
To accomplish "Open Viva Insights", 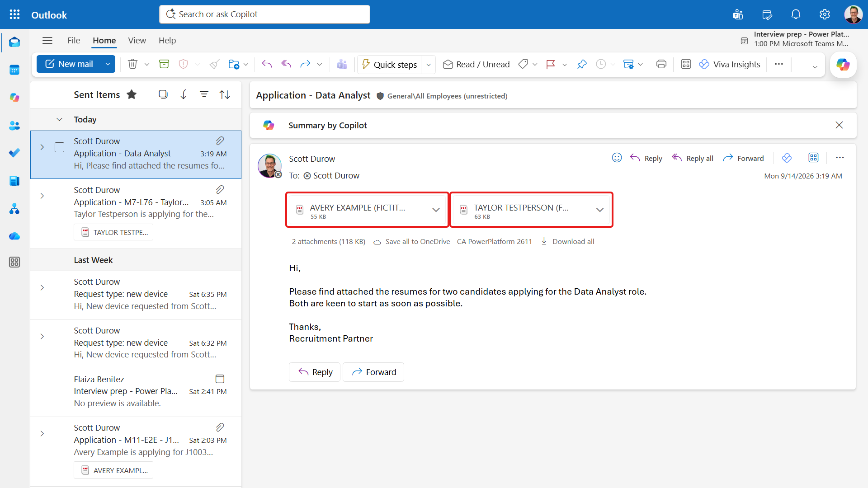I will tap(730, 64).
